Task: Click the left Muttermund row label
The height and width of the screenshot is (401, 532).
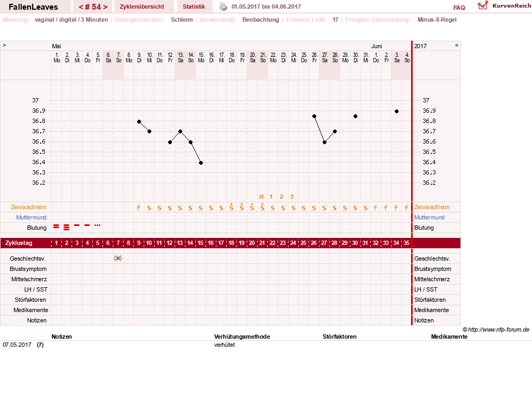Action: 31,217
